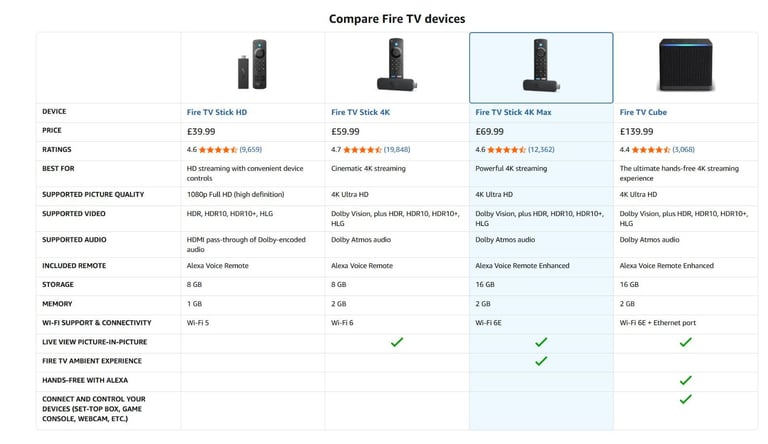Select the Fire TV Stick 4K Max image
The image size is (768, 444).
541,65
